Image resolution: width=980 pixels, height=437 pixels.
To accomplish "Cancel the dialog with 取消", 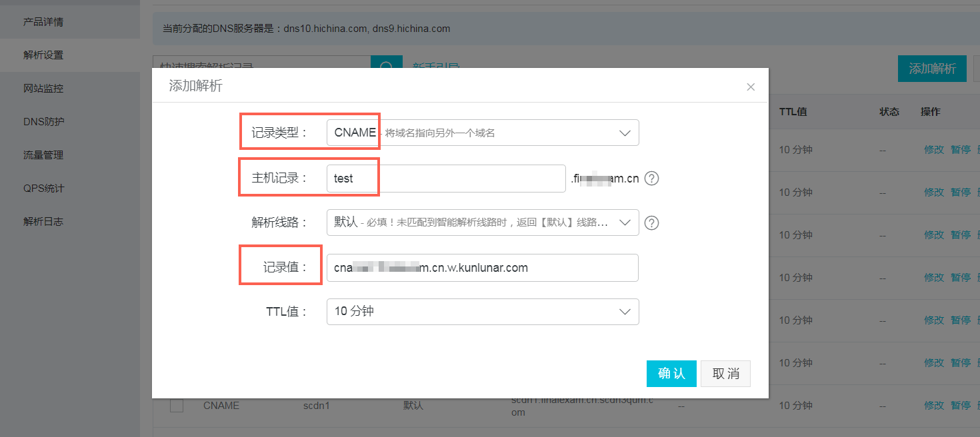I will click(x=725, y=374).
